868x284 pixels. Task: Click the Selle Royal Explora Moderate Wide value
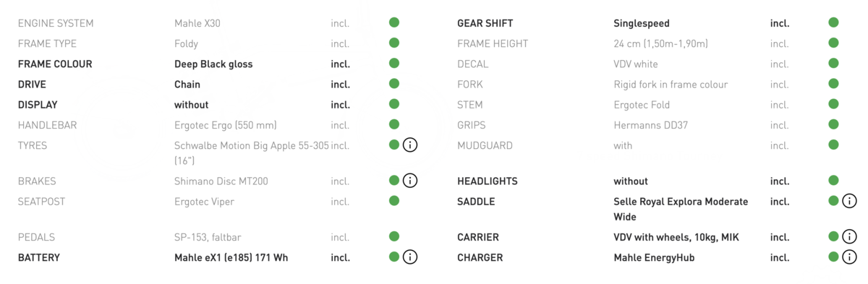681,209
